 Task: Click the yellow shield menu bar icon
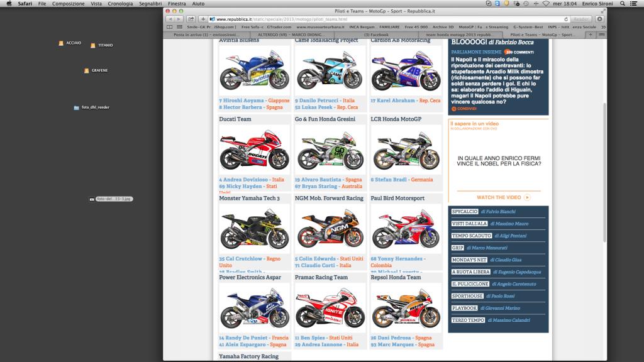[507, 3]
